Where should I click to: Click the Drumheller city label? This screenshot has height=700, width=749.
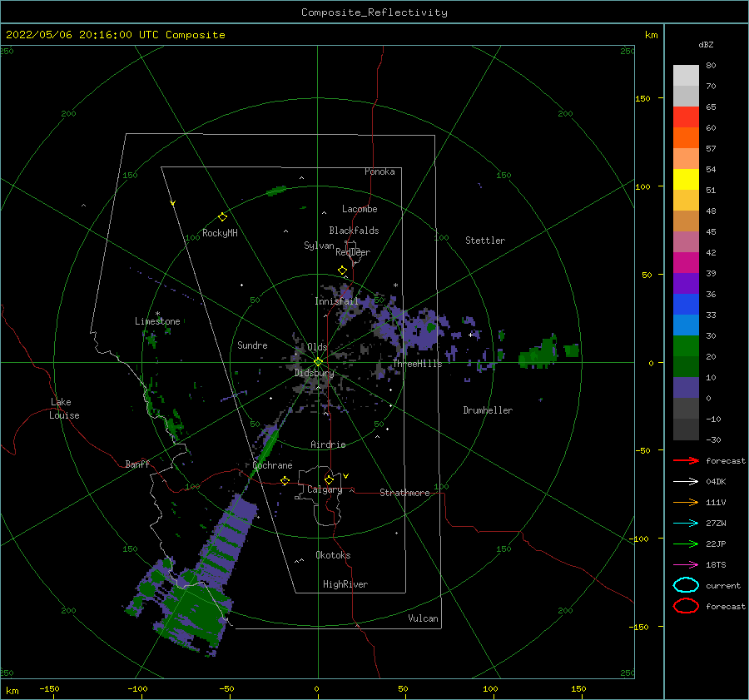point(488,410)
